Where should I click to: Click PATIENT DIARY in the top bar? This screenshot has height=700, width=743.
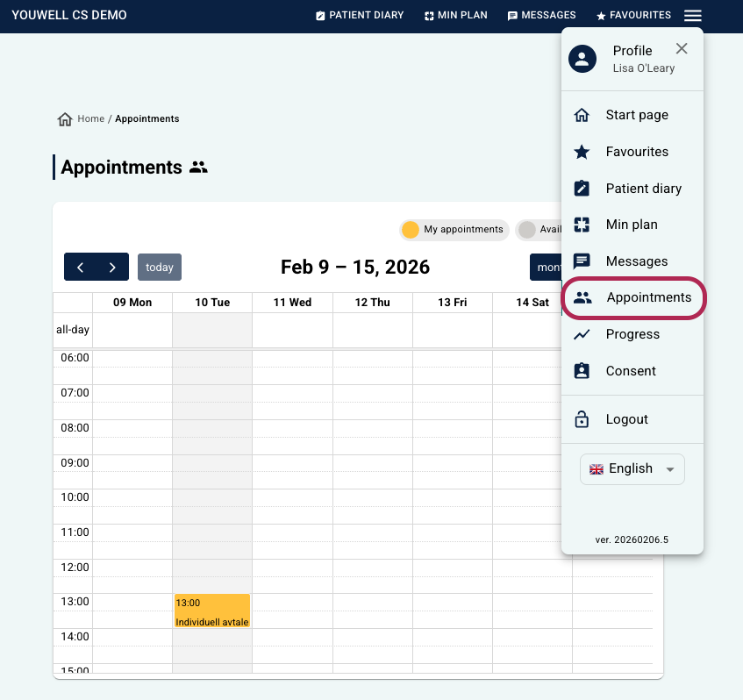[x=360, y=15]
